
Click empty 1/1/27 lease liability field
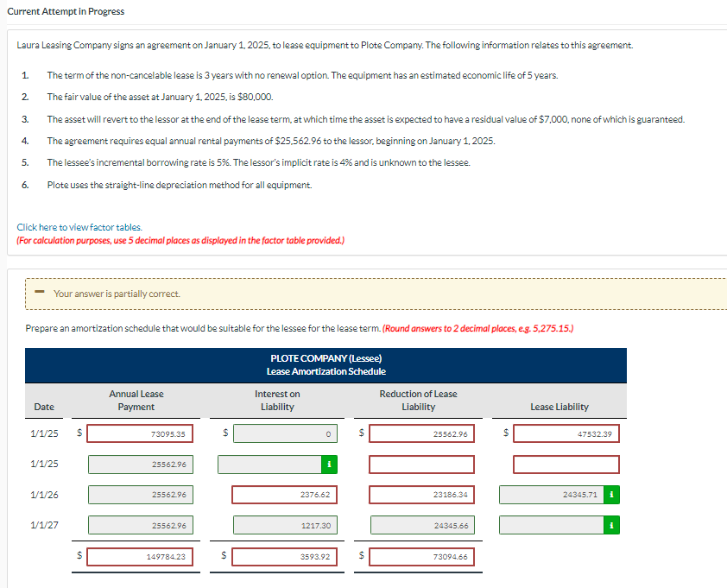(552, 525)
